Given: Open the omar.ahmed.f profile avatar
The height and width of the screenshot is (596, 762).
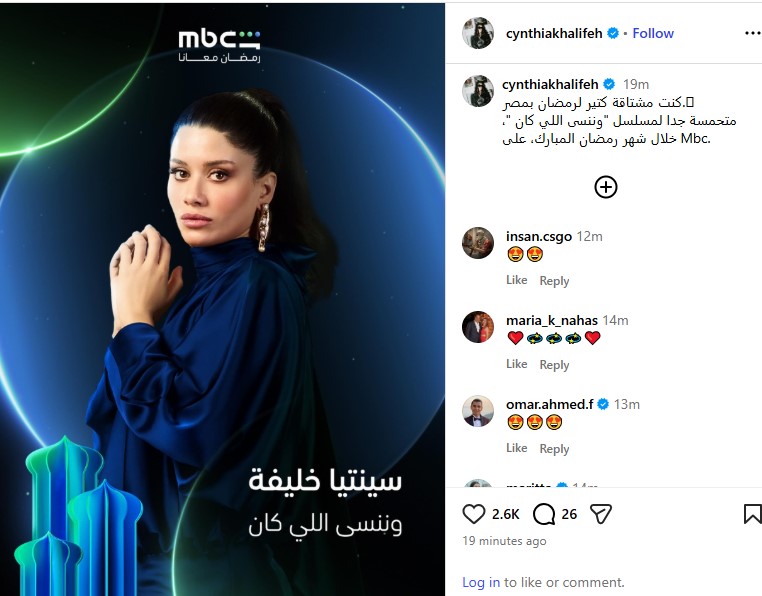Looking at the screenshot, I should (x=478, y=411).
